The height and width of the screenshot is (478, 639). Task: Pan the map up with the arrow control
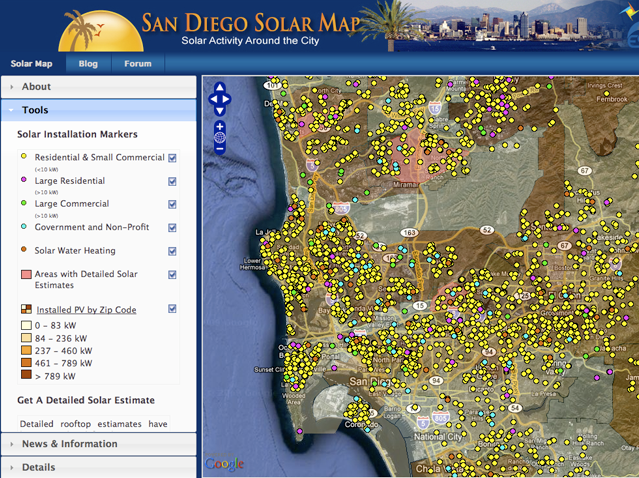tap(220, 87)
